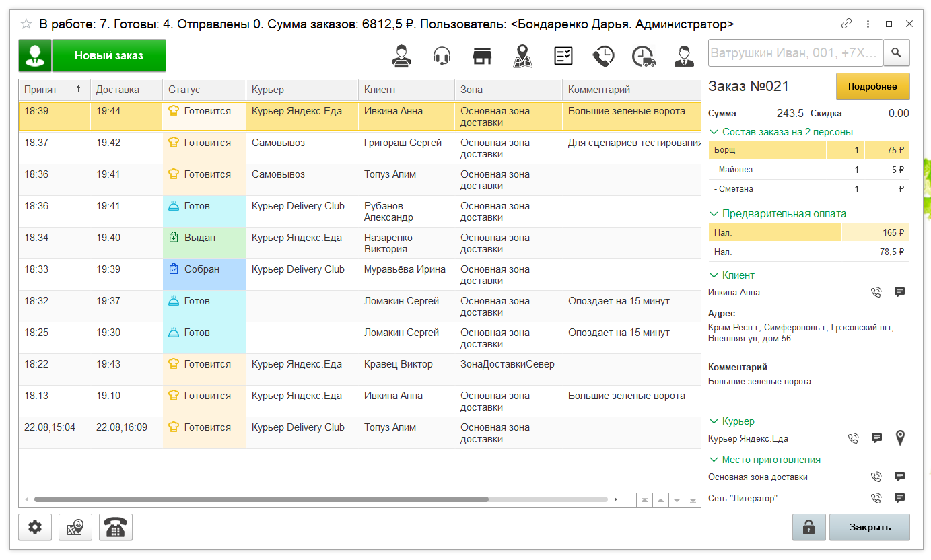This screenshot has width=931, height=560.
Task: Click the Новый заказ button
Action: (x=108, y=56)
